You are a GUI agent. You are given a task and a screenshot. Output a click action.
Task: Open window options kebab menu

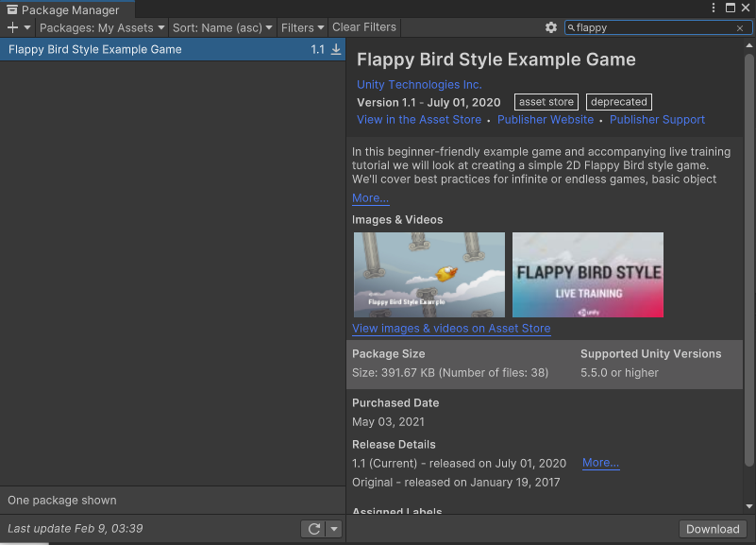(x=714, y=8)
